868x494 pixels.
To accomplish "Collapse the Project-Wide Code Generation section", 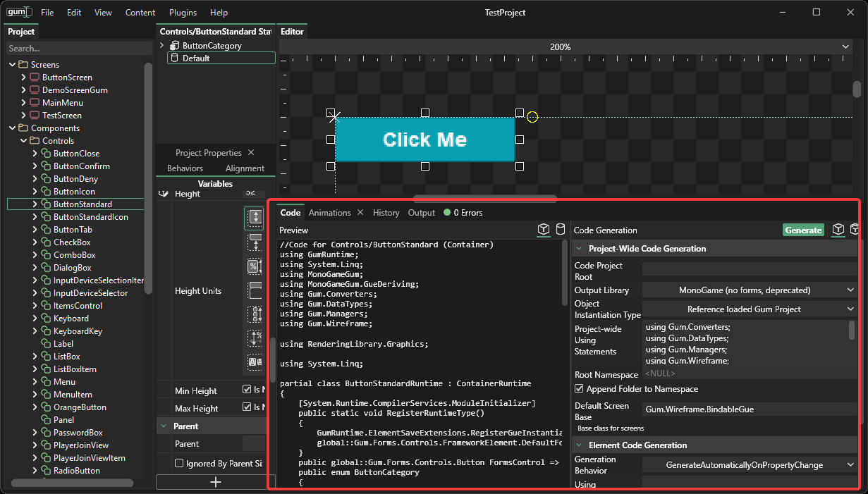I will coord(580,249).
